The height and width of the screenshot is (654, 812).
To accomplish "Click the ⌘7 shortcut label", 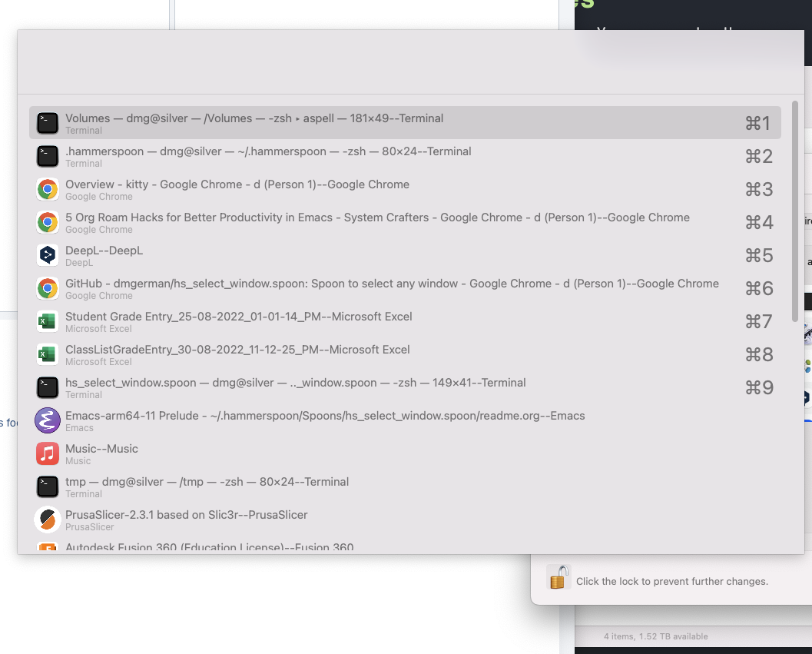I will (x=759, y=322).
